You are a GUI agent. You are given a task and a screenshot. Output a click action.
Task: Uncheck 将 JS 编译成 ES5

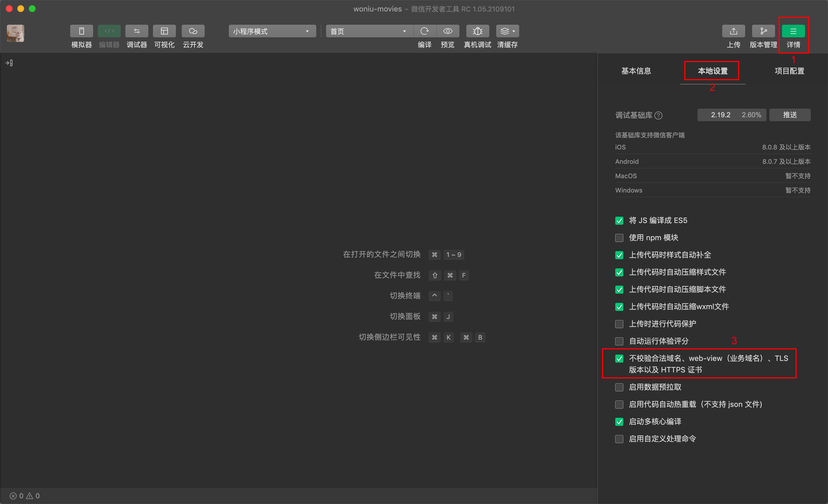click(x=619, y=221)
